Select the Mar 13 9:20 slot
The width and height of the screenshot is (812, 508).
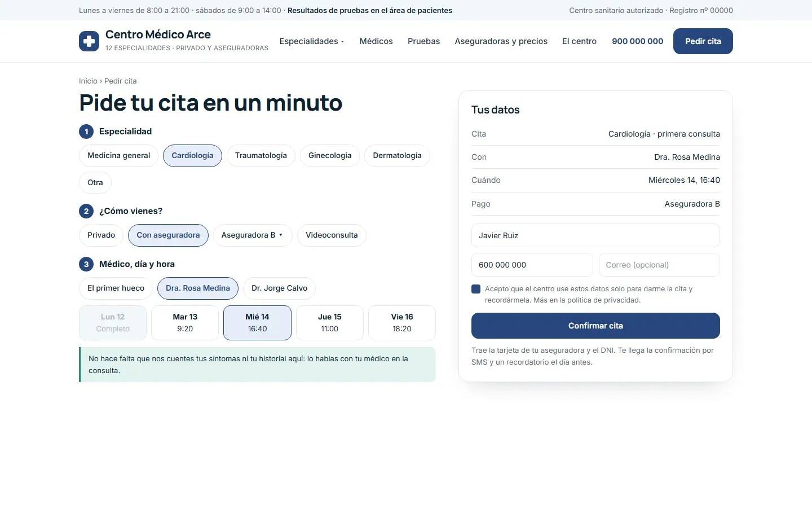pos(185,323)
